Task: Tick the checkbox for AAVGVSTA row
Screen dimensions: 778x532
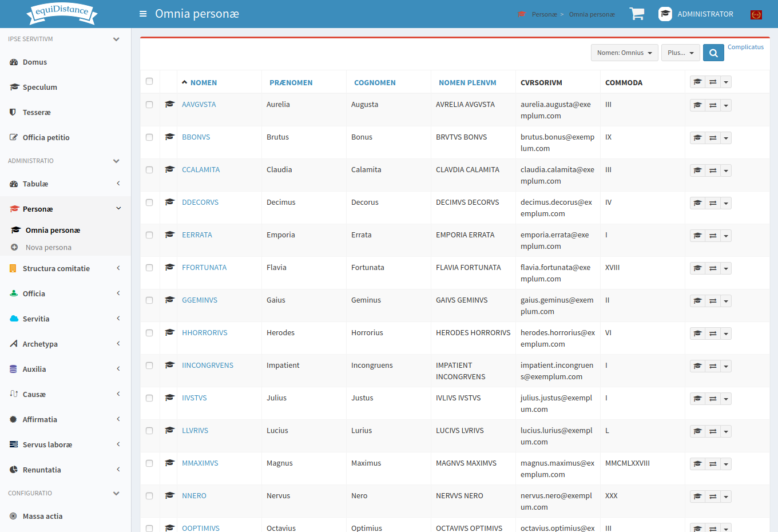Action: click(149, 105)
